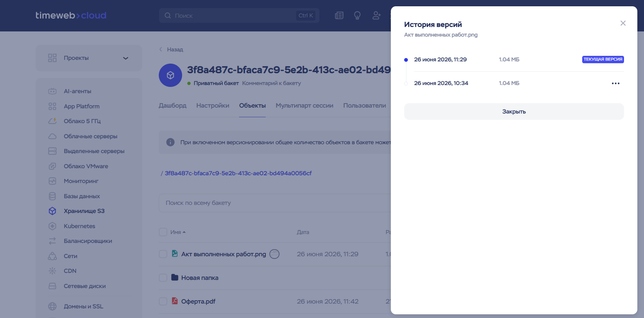Screen dimensions: 644x318
Task: Click the Закрыть button
Action: tap(514, 111)
